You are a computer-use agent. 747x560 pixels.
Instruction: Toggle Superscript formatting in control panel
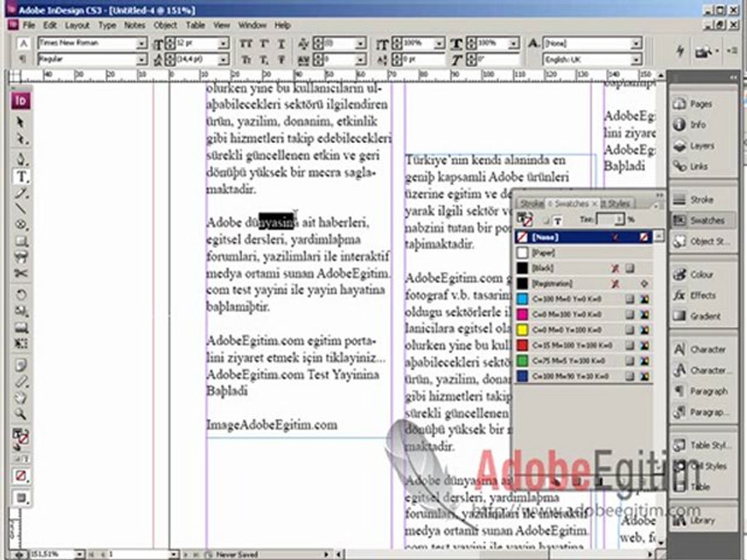click(x=264, y=44)
